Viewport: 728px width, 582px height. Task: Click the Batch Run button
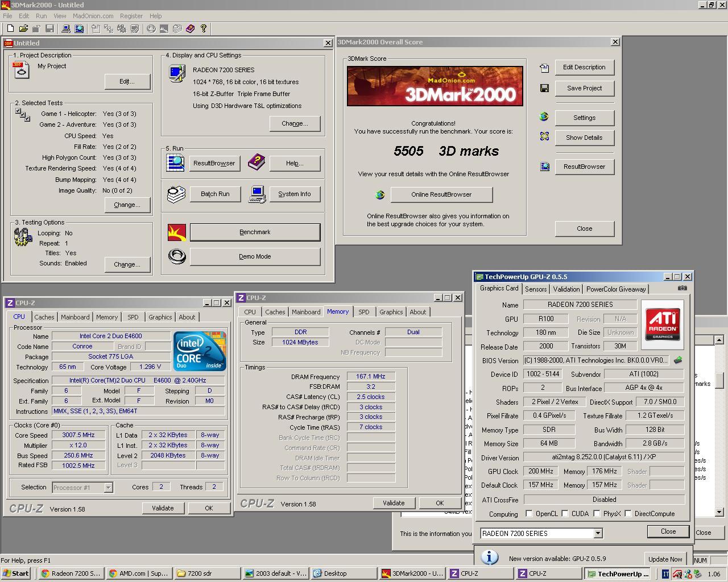(x=215, y=194)
